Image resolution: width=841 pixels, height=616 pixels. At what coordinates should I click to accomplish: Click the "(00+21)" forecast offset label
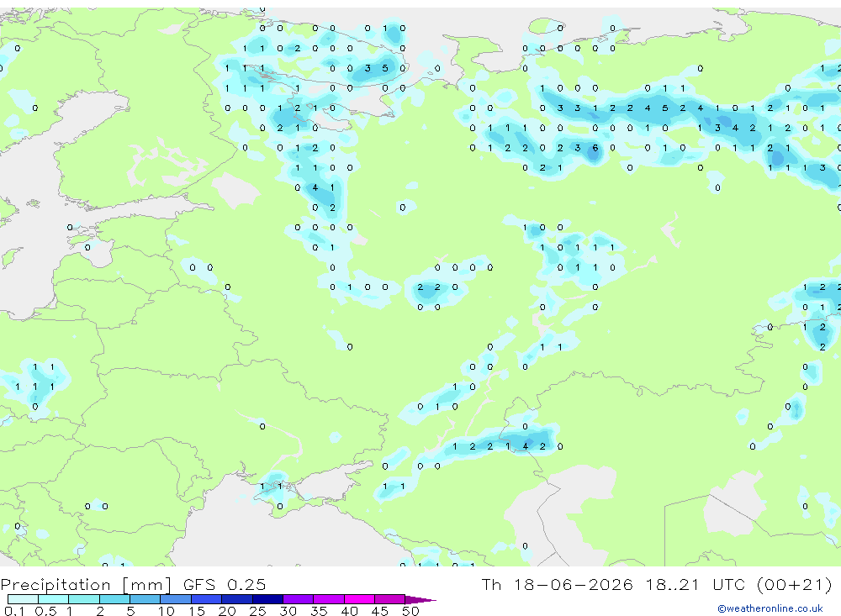click(x=795, y=584)
